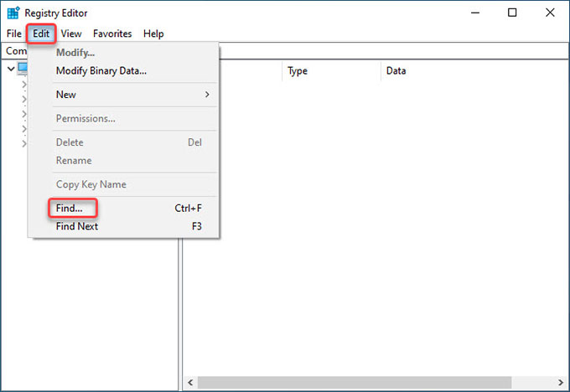570x392 pixels.
Task: Open the Favorites menu
Action: 112,34
